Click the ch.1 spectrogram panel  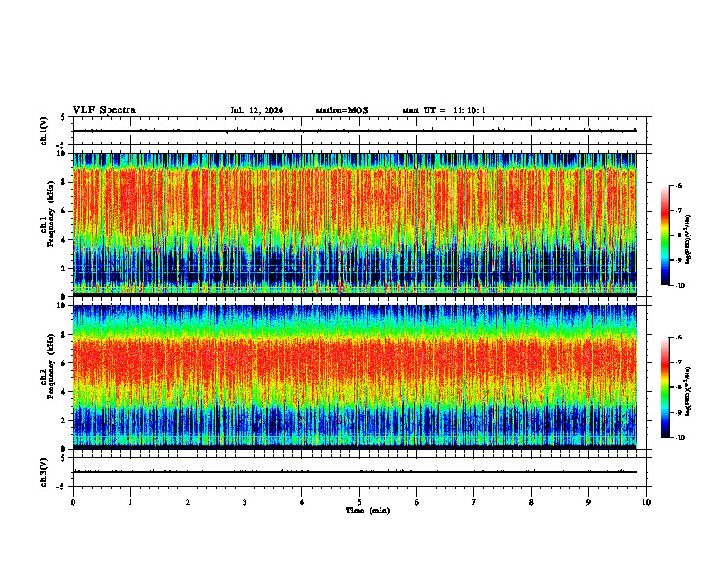pyautogui.click(x=355, y=224)
